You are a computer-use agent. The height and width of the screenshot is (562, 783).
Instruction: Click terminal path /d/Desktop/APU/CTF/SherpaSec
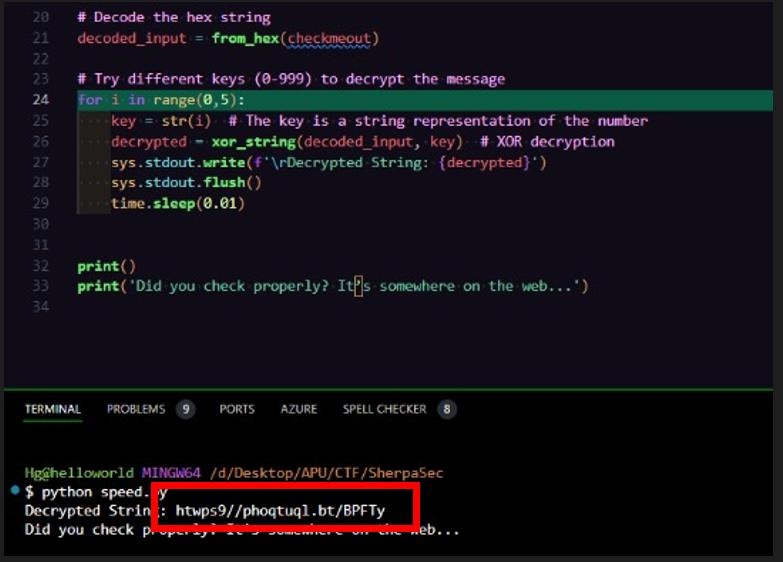click(327, 473)
